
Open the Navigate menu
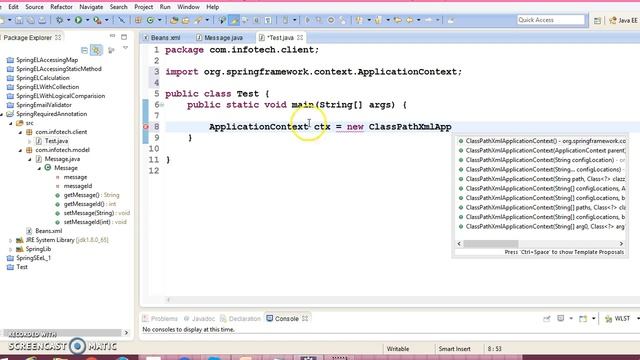pyautogui.click(x=91, y=7)
